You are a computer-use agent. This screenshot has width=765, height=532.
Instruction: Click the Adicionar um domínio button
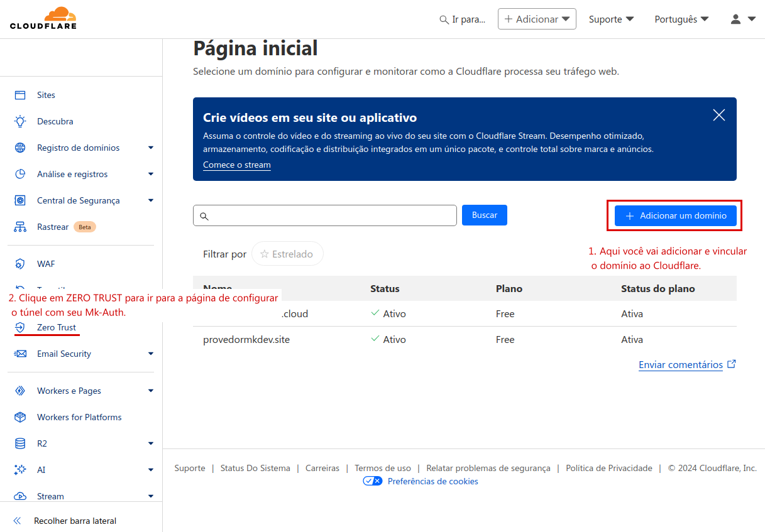tap(675, 215)
